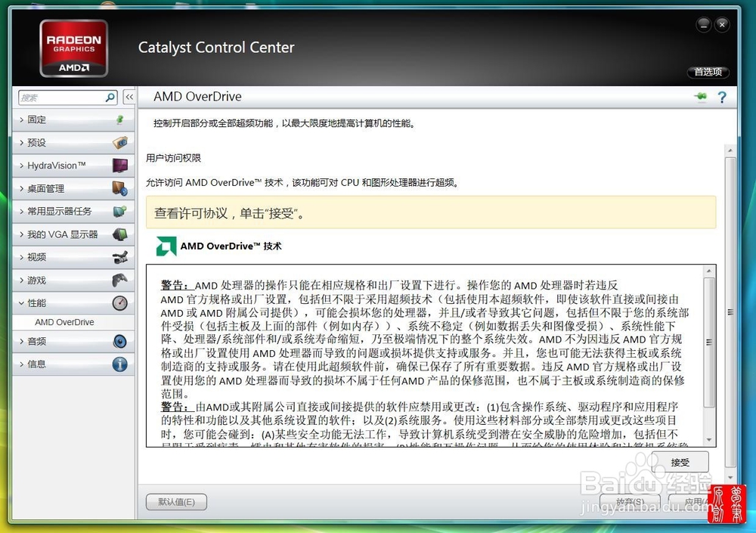Collapse the 性能 sidebar section
The width and height of the screenshot is (756, 533).
(x=73, y=303)
